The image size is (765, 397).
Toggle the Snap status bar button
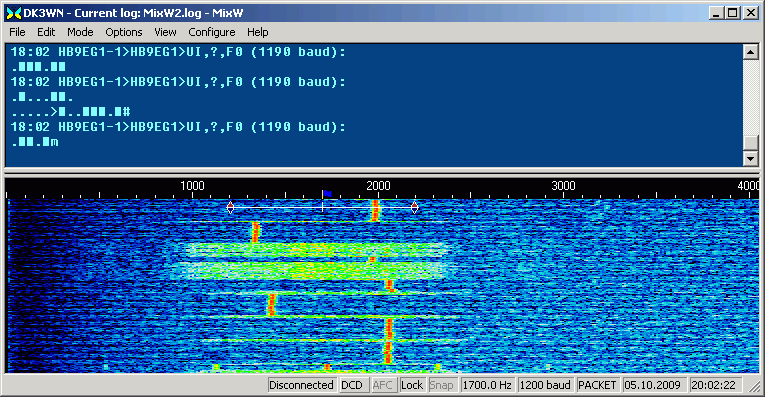click(x=441, y=385)
